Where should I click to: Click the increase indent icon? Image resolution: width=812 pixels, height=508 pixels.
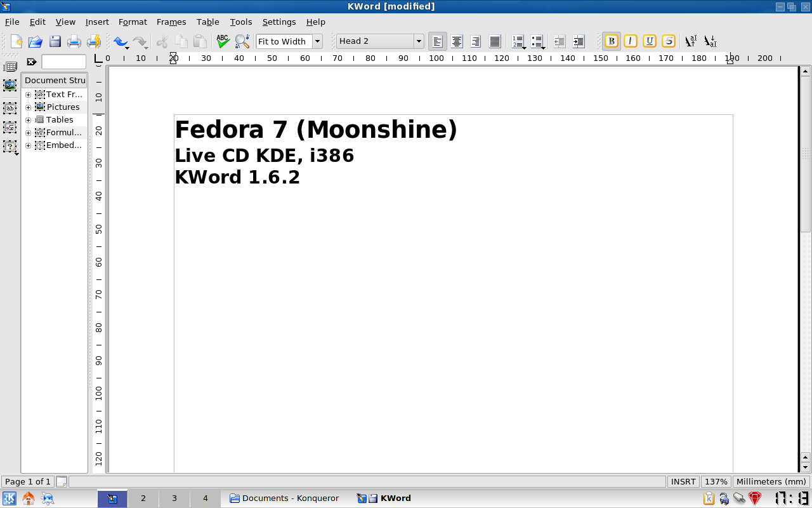click(x=578, y=41)
